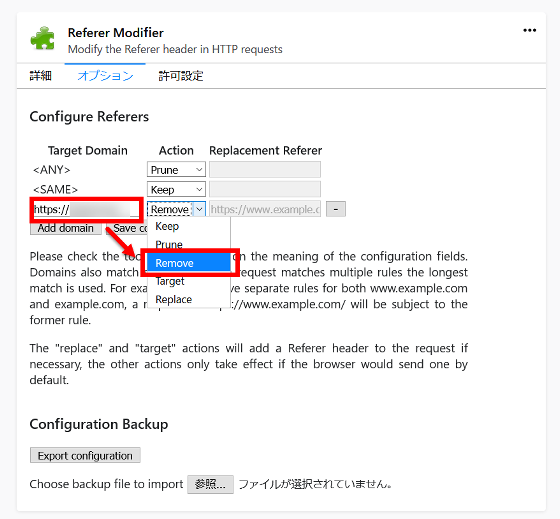Viewport: 560px width, 519px height.
Task: Click the https:// target domain input field
Action: coord(86,209)
